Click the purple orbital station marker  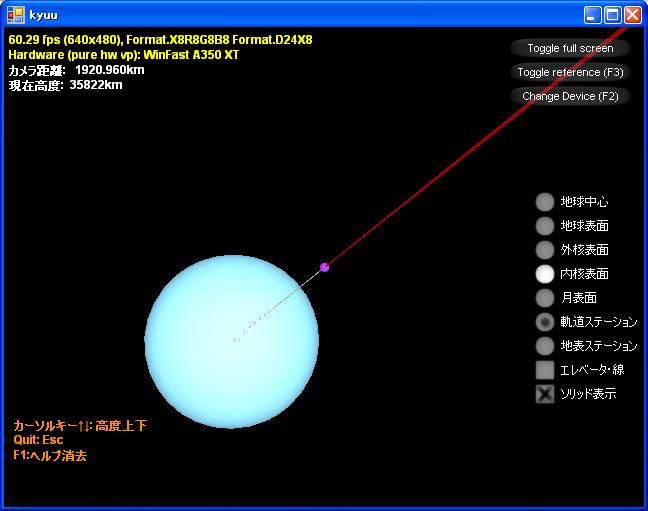pyautogui.click(x=324, y=267)
